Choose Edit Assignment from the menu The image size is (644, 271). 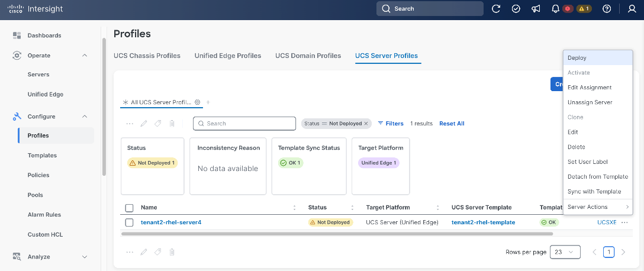598,88
